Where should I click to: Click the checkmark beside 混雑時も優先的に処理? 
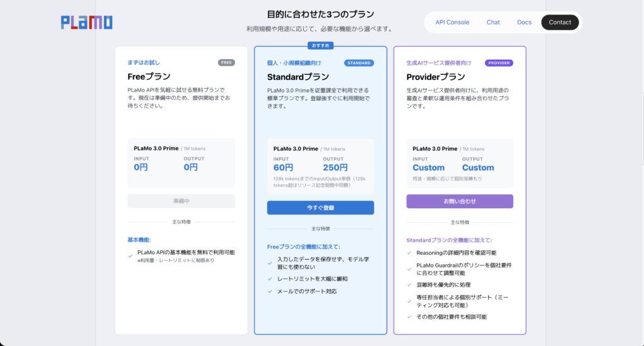pos(409,285)
